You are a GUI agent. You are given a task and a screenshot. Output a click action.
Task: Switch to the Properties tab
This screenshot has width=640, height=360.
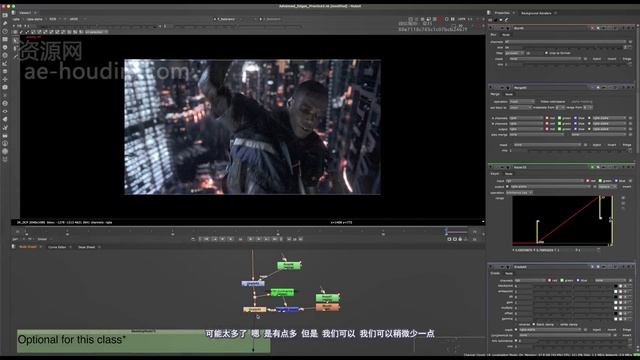coord(502,13)
